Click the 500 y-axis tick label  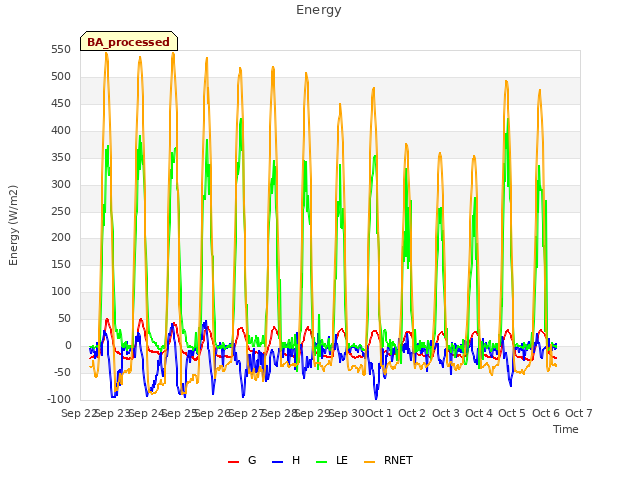coord(61,77)
